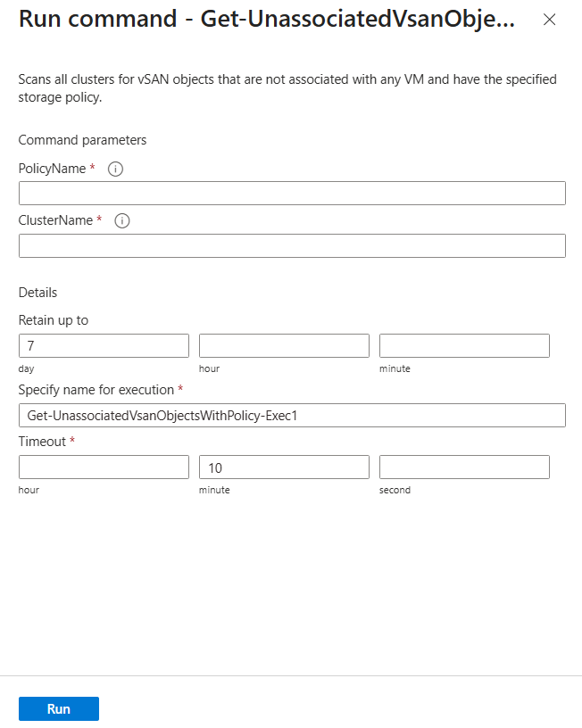Click the Command parameters heading
This screenshot has width=582, height=728.
coord(82,140)
